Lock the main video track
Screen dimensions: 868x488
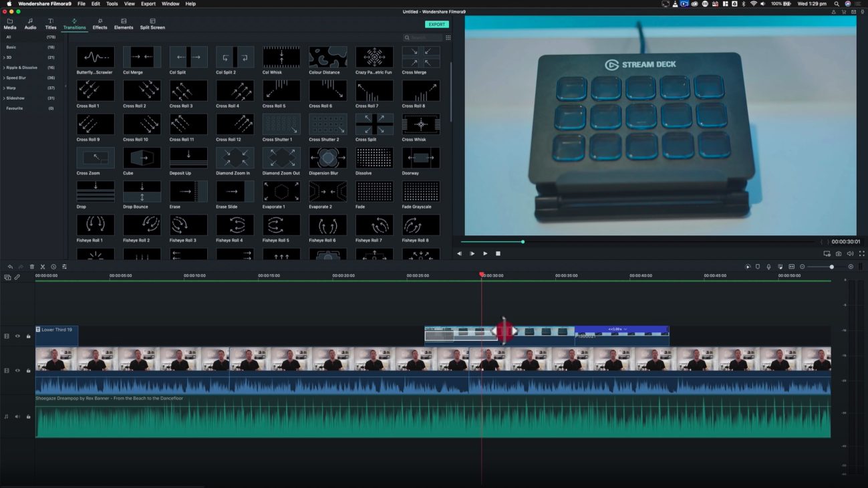coord(28,370)
